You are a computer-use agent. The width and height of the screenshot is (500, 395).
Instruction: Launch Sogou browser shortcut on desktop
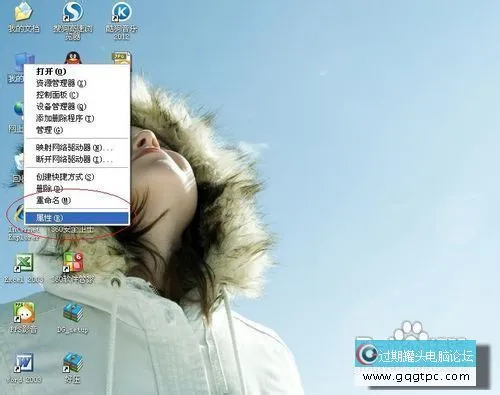(73, 12)
